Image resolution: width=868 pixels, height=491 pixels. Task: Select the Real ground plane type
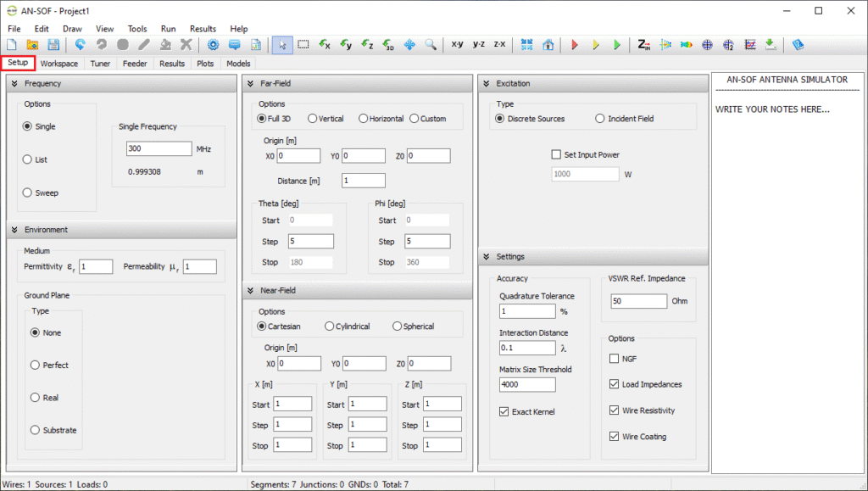[x=35, y=398]
